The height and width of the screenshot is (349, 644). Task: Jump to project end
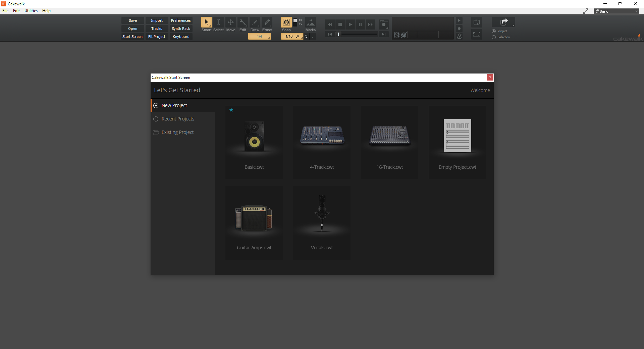(x=383, y=34)
